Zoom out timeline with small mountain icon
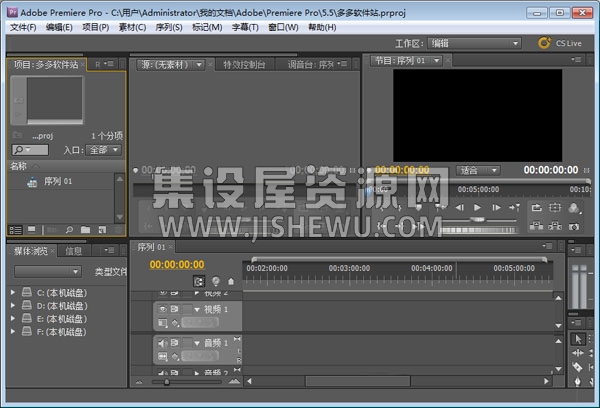 139,382
